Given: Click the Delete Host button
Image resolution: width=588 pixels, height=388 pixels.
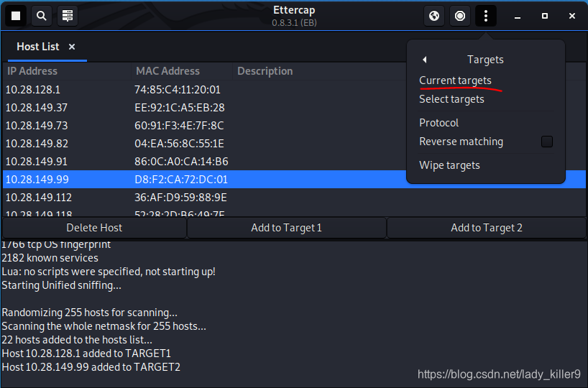Looking at the screenshot, I should 94,228.
